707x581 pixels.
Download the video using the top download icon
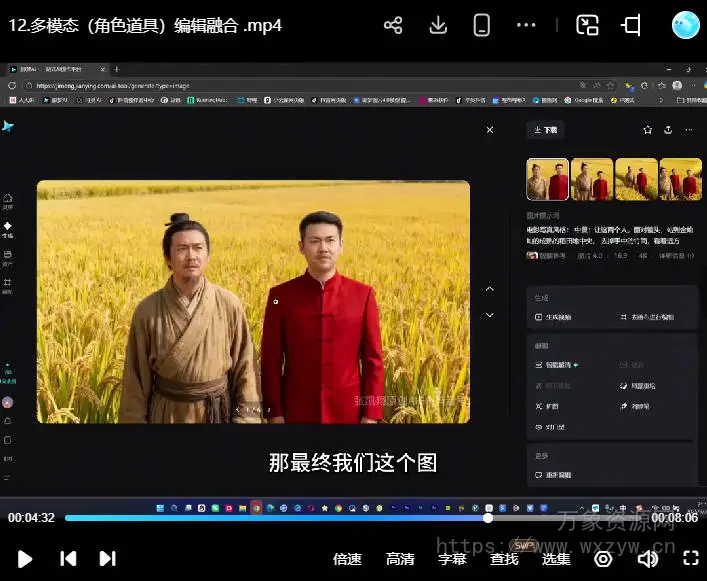(438, 26)
